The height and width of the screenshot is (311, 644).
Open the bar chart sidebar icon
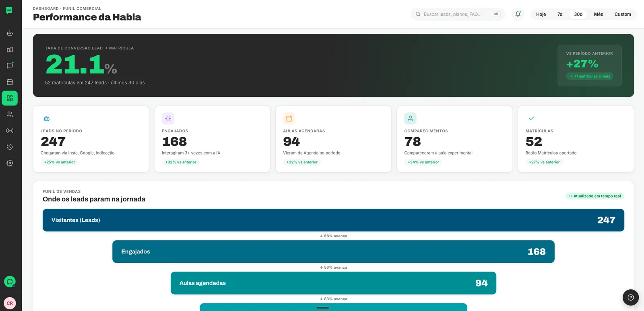pyautogui.click(x=10, y=49)
